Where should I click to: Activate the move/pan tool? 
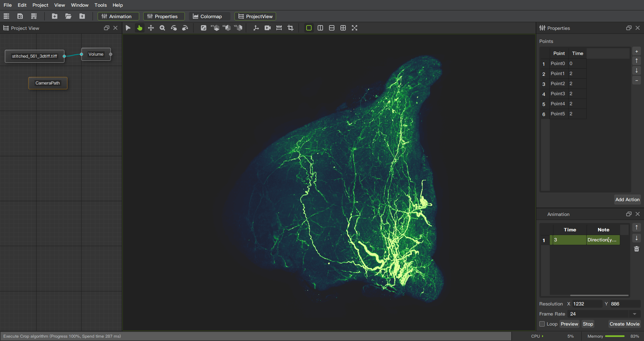pyautogui.click(x=151, y=28)
